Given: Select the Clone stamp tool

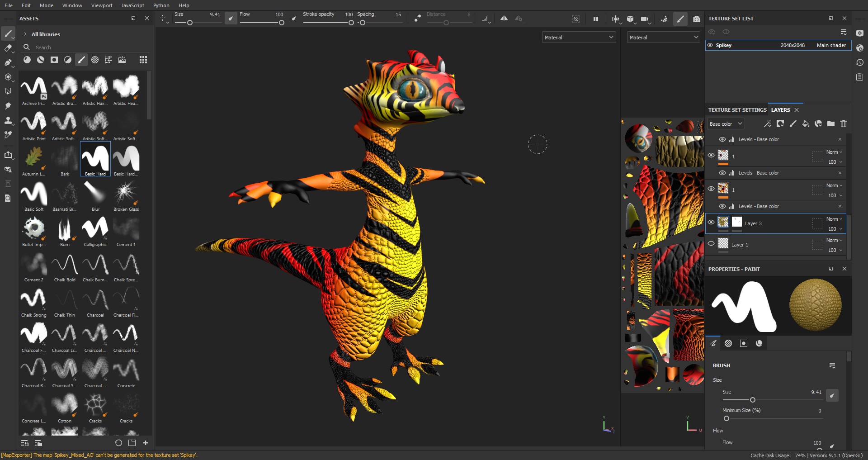Looking at the screenshot, I should coord(8,121).
